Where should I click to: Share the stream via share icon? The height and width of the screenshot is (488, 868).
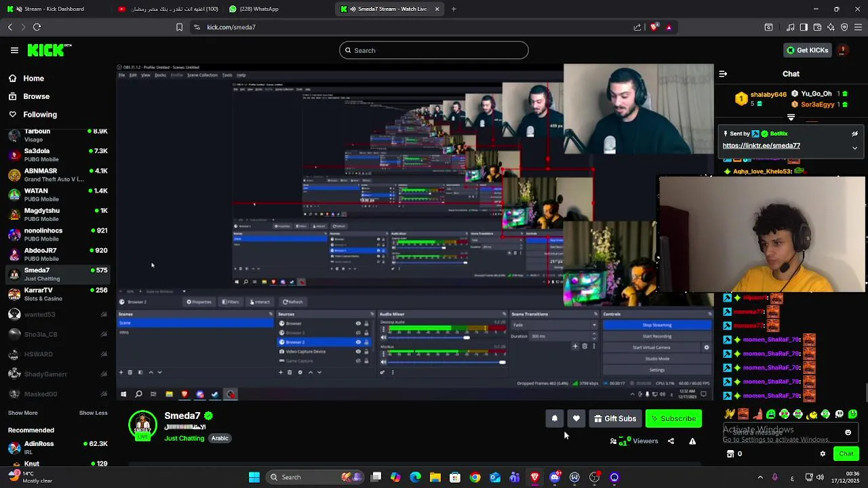(671, 441)
